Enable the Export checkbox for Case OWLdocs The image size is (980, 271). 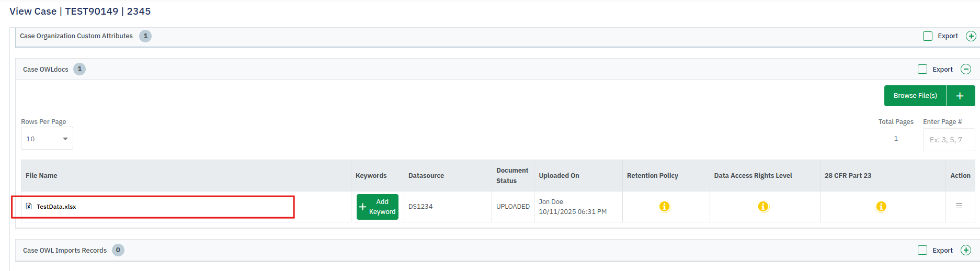pos(922,69)
